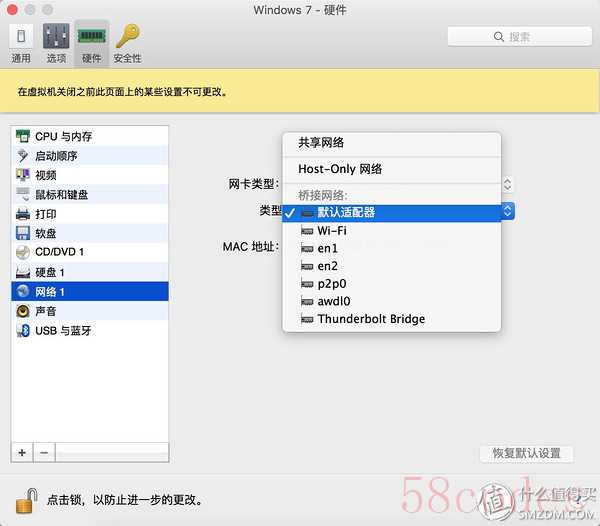Choose Host-Only 网络 menu option
The width and height of the screenshot is (600, 526).
340,169
